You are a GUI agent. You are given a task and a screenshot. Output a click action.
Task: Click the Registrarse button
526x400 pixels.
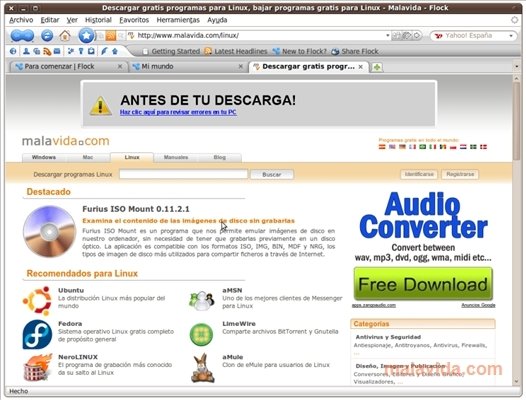coord(460,174)
